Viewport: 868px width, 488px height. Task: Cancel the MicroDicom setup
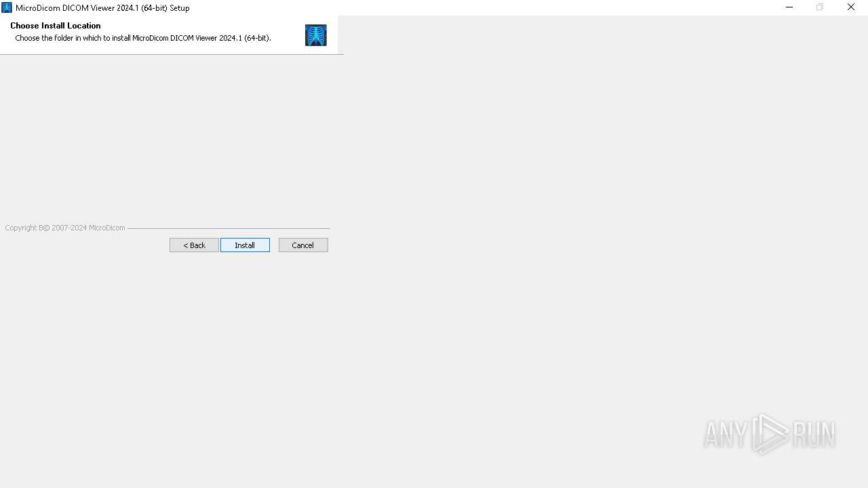(x=303, y=245)
